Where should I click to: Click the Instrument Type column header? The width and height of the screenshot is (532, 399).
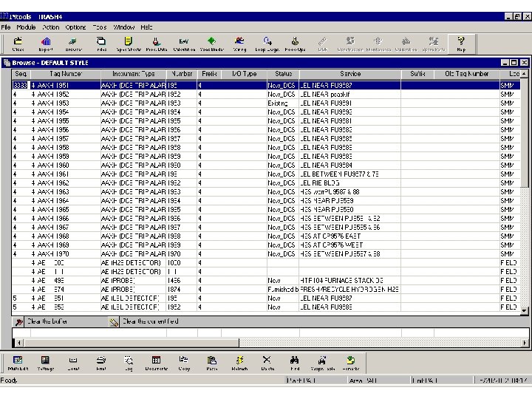coord(133,74)
